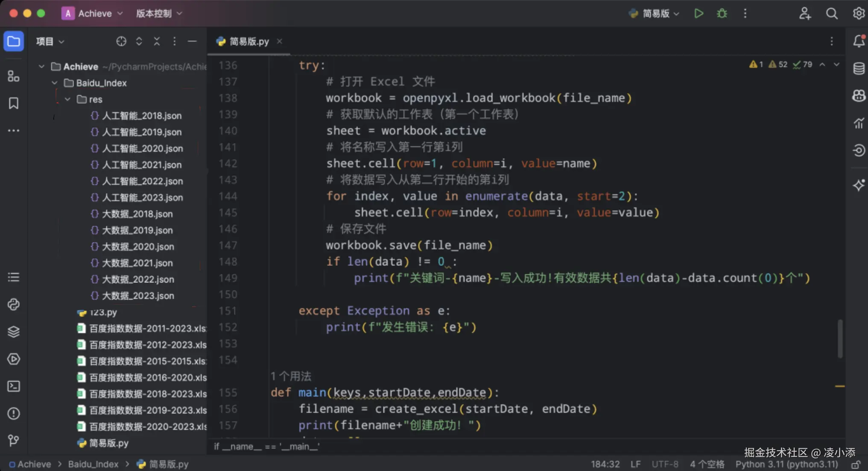Viewport: 868px width, 471px height.
Task: Click the green Run button
Action: tap(698, 14)
